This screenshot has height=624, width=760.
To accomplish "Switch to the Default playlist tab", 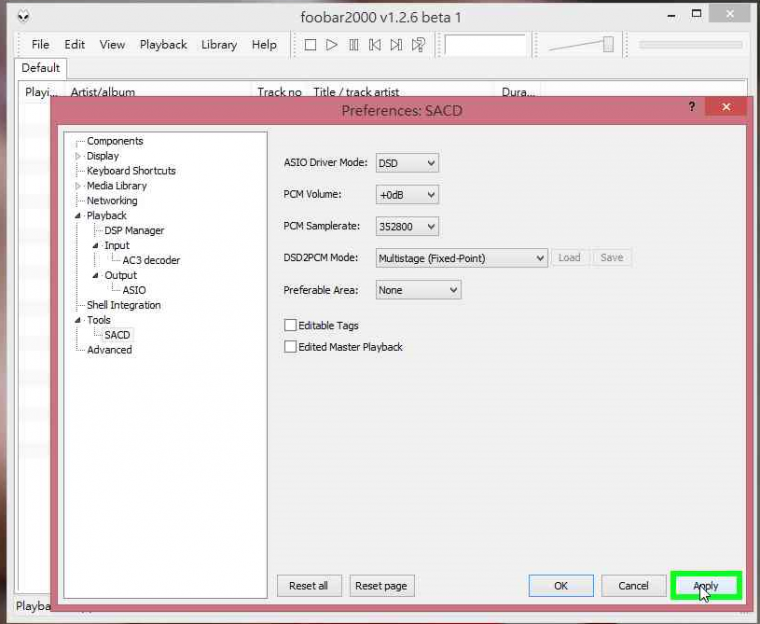I will (41, 68).
